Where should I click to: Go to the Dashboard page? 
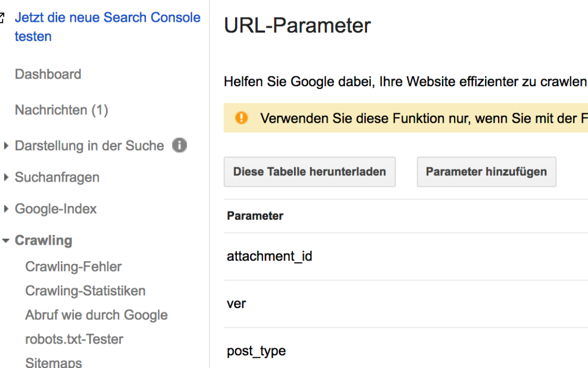coord(48,74)
